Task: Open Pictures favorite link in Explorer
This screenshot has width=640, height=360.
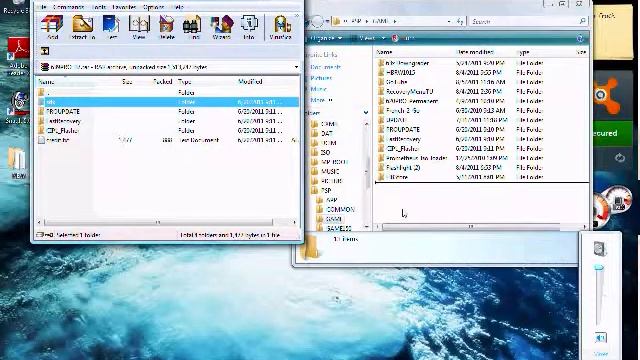Action: (x=321, y=78)
